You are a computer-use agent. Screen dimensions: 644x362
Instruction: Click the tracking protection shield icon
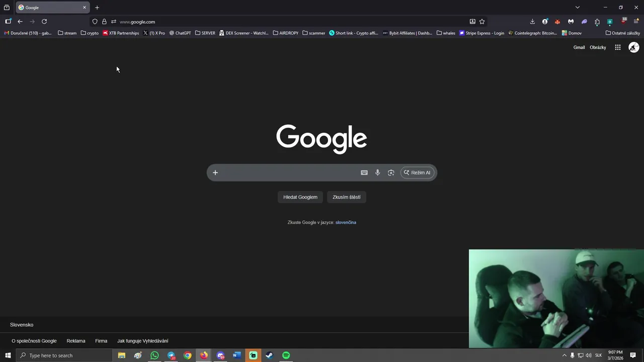coord(95,22)
